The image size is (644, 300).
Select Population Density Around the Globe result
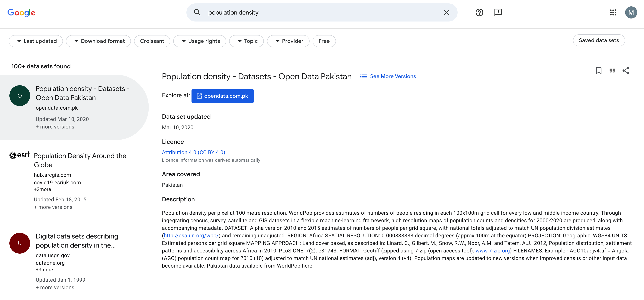80,160
